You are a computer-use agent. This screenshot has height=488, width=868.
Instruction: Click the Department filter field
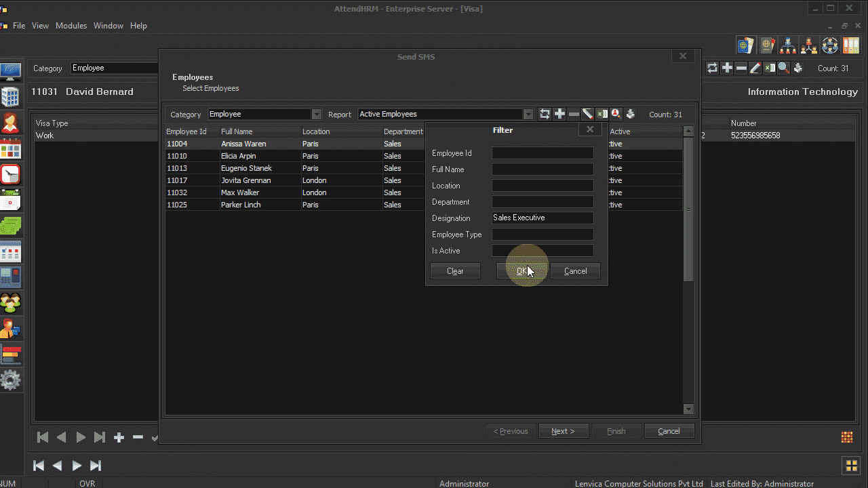542,202
